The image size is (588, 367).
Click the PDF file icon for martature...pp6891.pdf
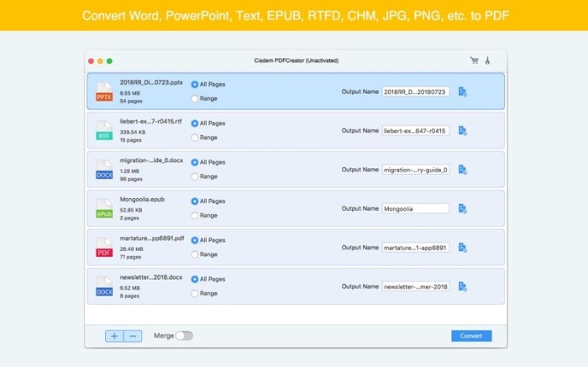tap(104, 248)
